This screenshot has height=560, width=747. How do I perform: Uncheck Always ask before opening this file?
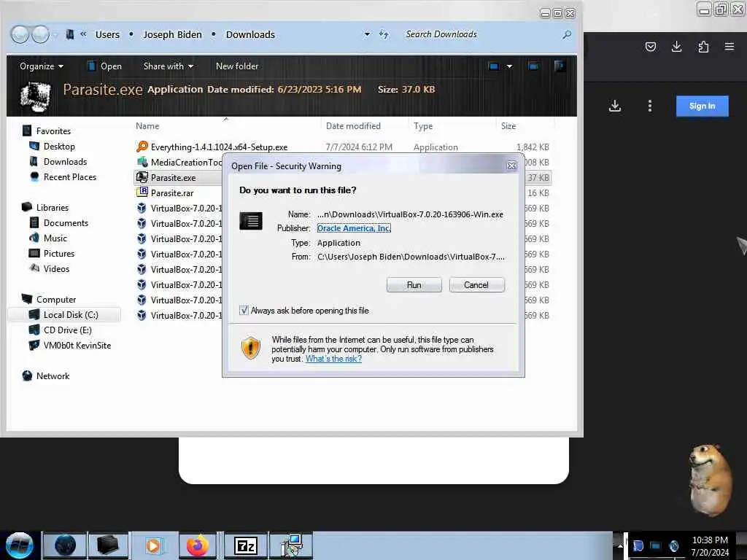coord(244,311)
